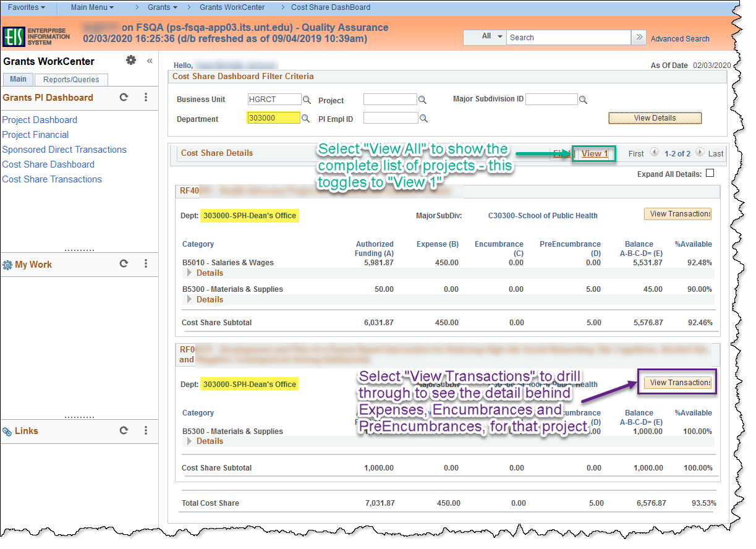
Task: Refresh the Grants PI Dashboard pagelet
Action: (124, 97)
